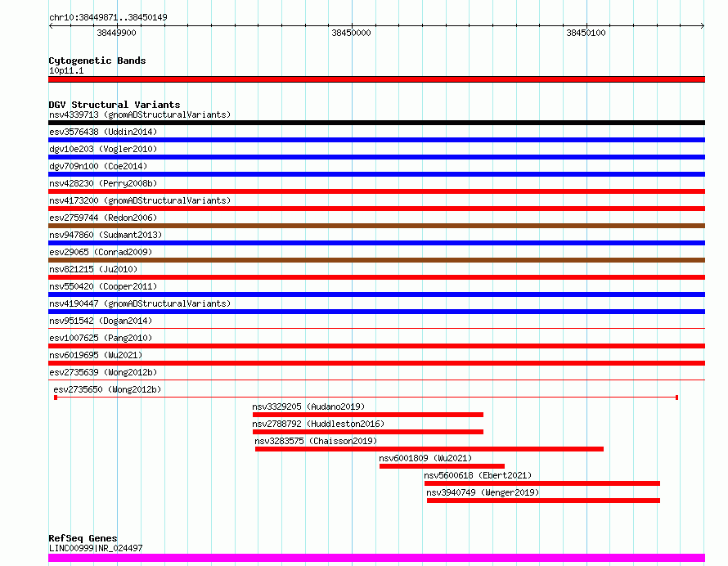728x566 pixels.
Task: Open the DGV Structural Variants track heading
Action: (115, 105)
